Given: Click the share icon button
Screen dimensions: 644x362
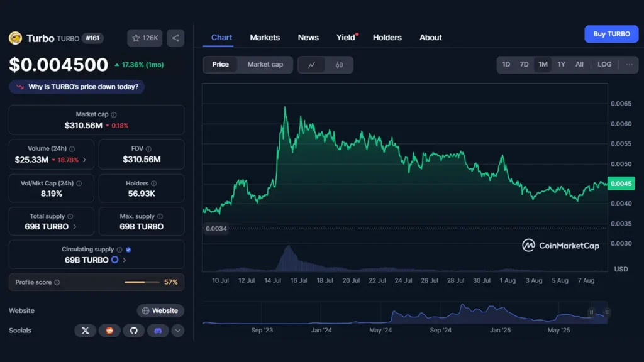Looking at the screenshot, I should click(175, 38).
